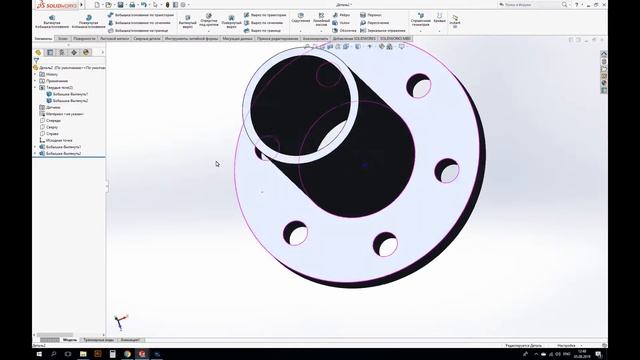Open the dropdown arrow under Curves
640x360 pixels.
(x=440, y=31)
